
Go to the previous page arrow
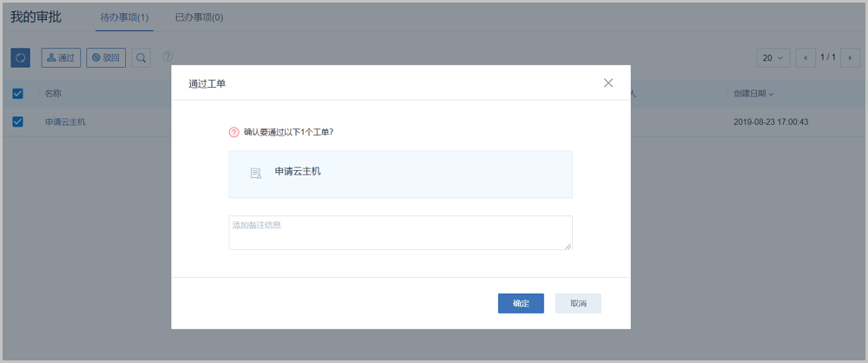coord(806,58)
